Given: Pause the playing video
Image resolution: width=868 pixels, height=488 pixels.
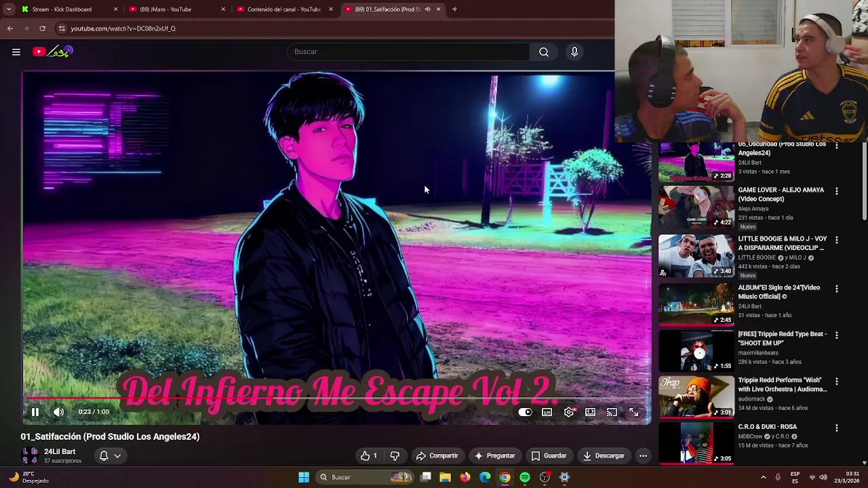Looking at the screenshot, I should pos(35,412).
